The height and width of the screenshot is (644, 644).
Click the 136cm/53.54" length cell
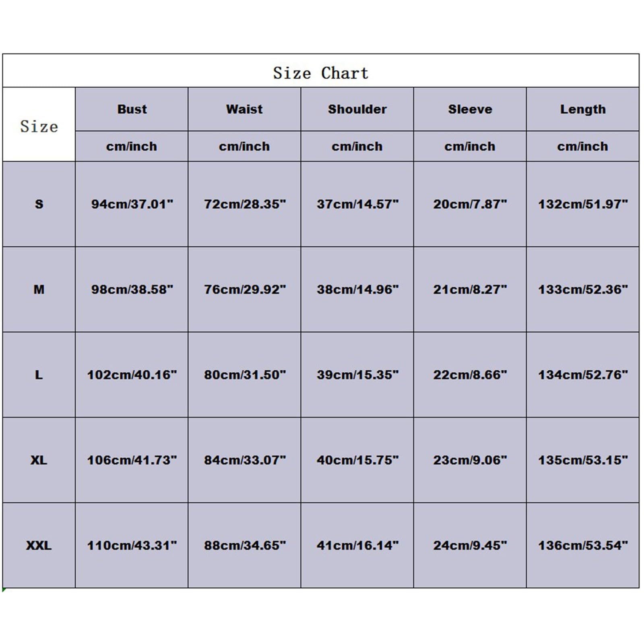(x=583, y=545)
